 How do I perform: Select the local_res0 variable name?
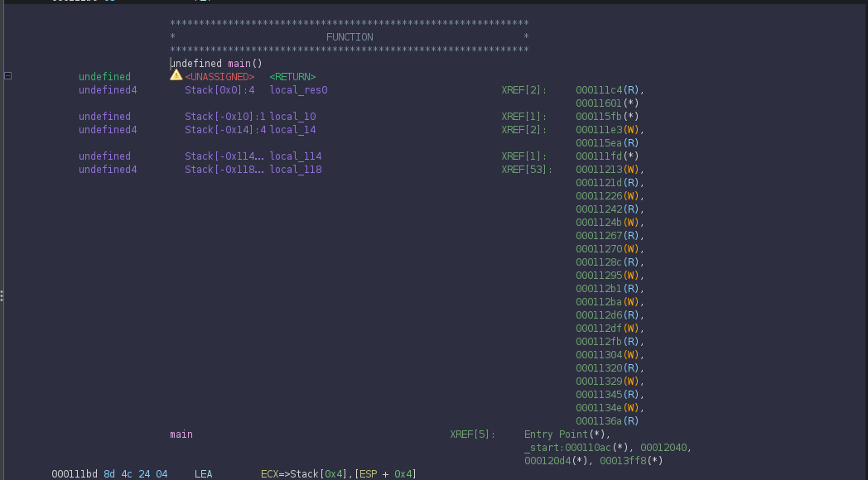point(298,90)
